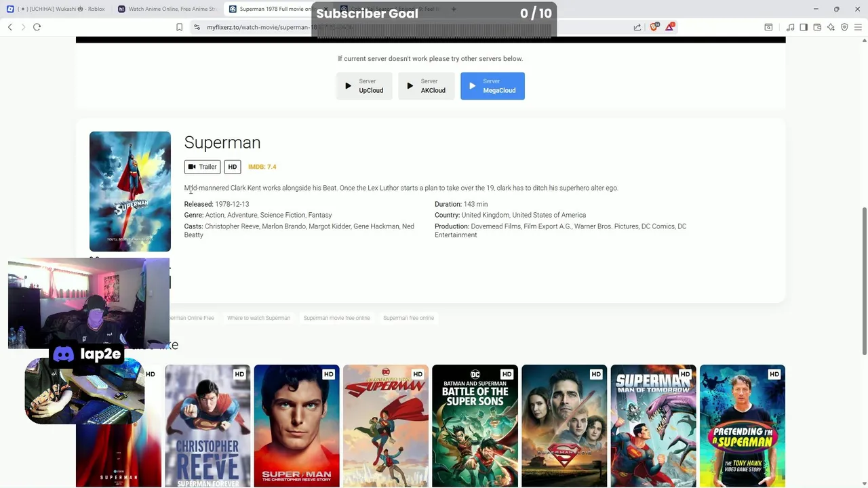Viewport: 868px width, 488px height.
Task: Click the browser forward arrow
Action: click(23, 27)
